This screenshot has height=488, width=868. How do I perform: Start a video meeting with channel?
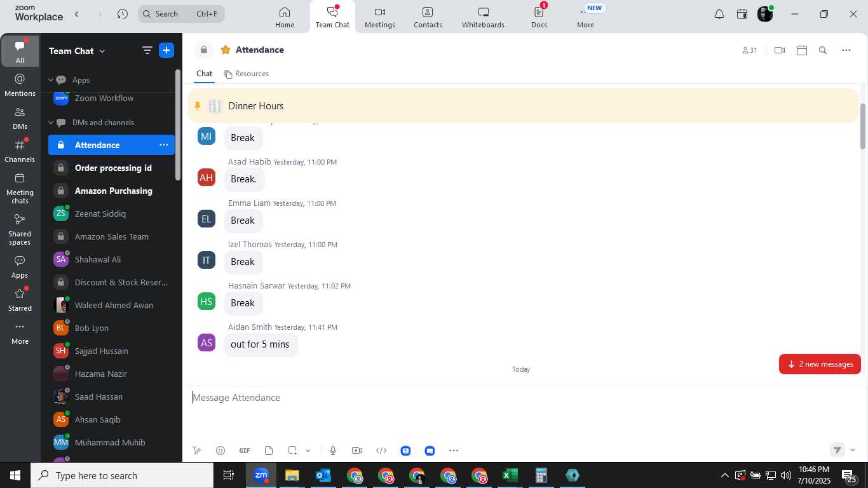(x=780, y=50)
